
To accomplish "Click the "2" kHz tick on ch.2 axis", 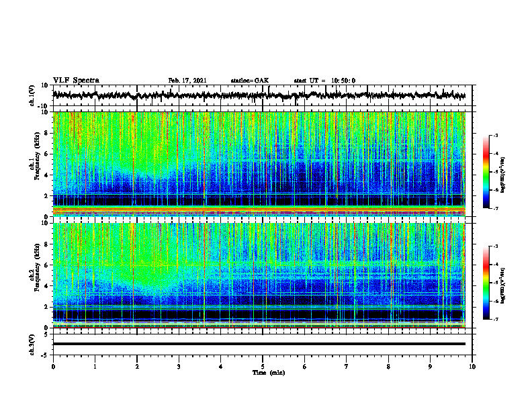I will [46, 307].
